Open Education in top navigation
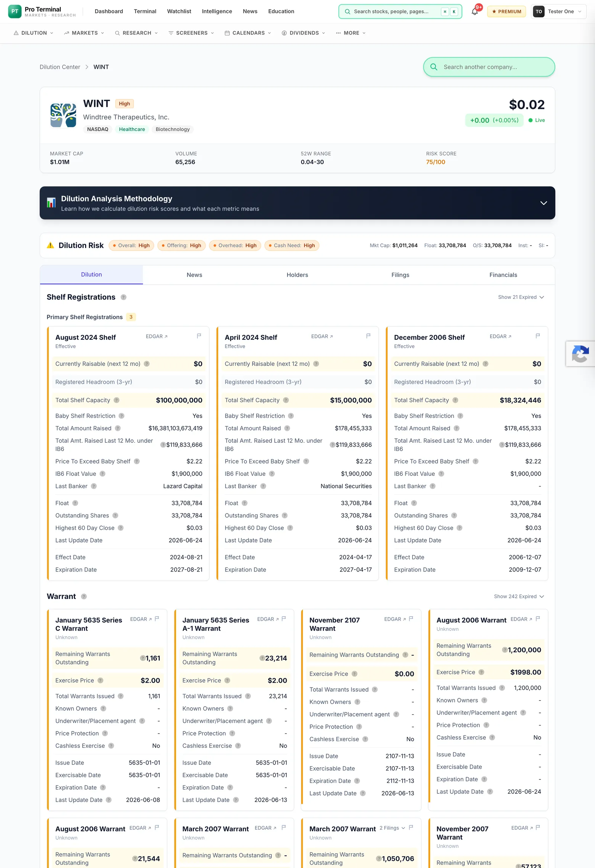 pos(281,12)
